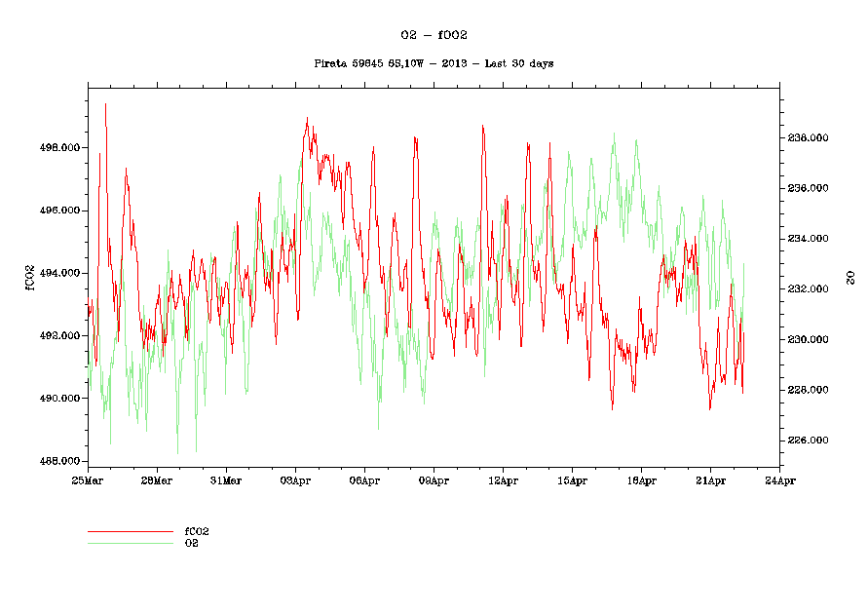Select the red fCO2 legend line
Viewport: 868px width, 614px height.
pos(130,532)
